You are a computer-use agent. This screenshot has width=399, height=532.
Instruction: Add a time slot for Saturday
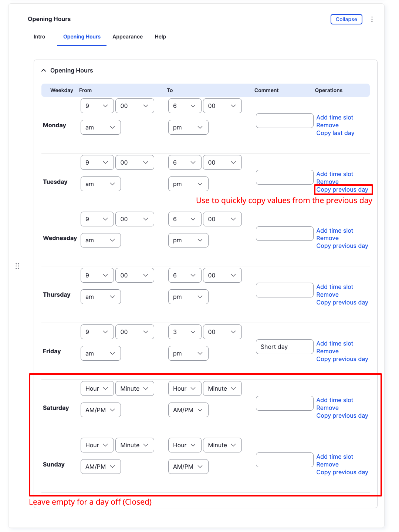[x=335, y=400]
